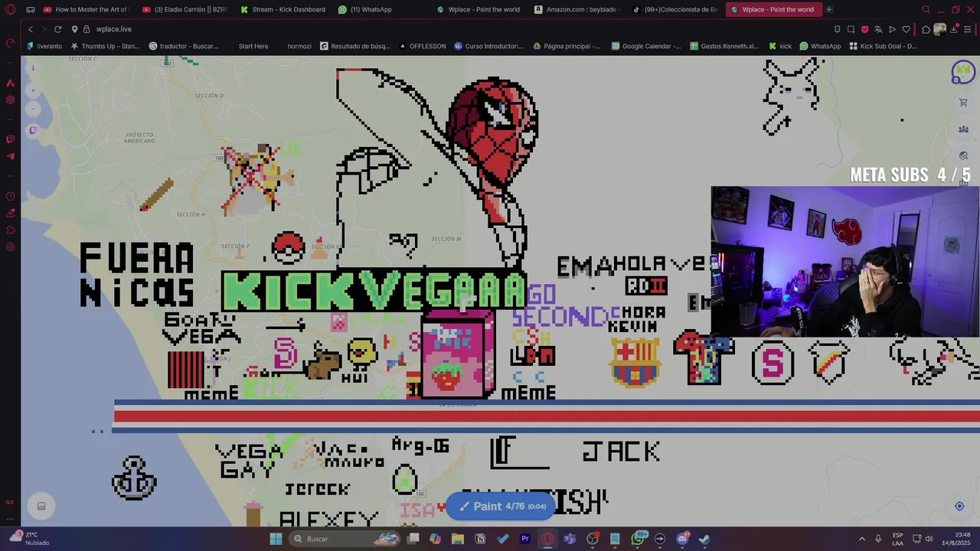Open Premiere Pro from the taskbar
This screenshot has width=980, height=551.
(525, 539)
